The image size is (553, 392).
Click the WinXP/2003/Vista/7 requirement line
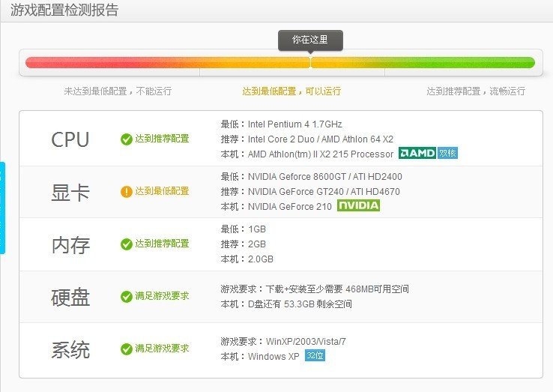(283, 342)
